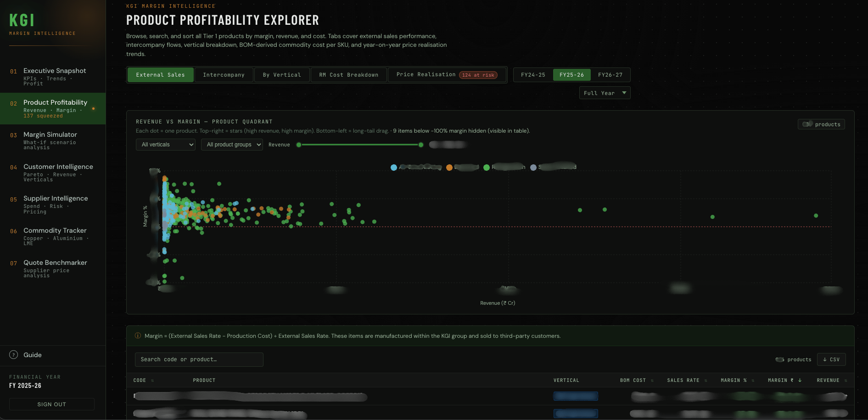868x420 pixels.
Task: Expand the Full Year period dropdown
Action: [x=605, y=93]
